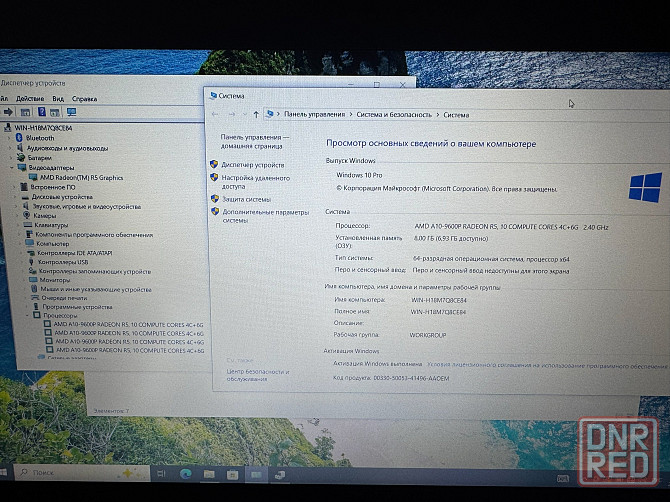Click the Контроллеры USB icon
670x502 pixels.
(31, 262)
